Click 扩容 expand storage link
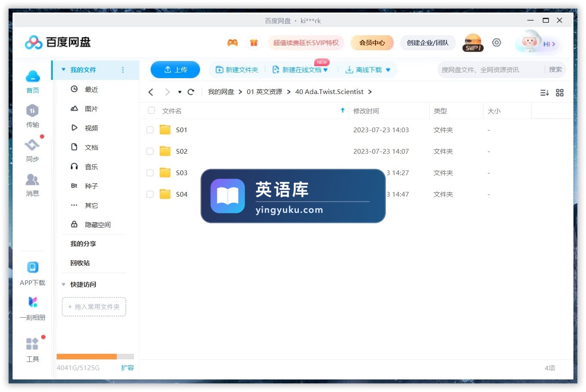 (128, 368)
